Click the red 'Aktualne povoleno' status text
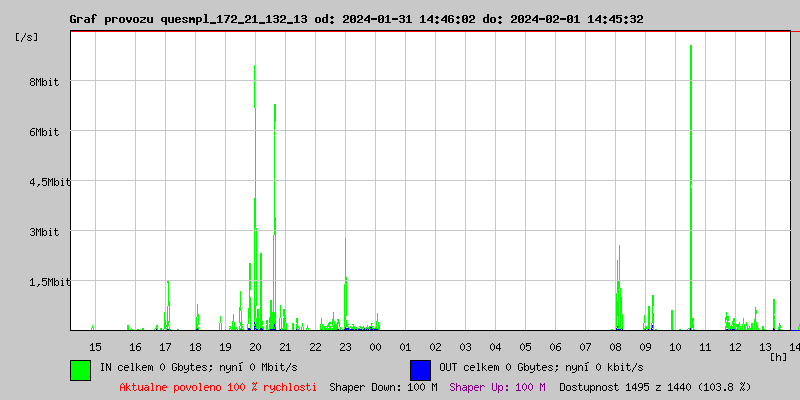800x400 pixels. pyautogui.click(x=218, y=386)
